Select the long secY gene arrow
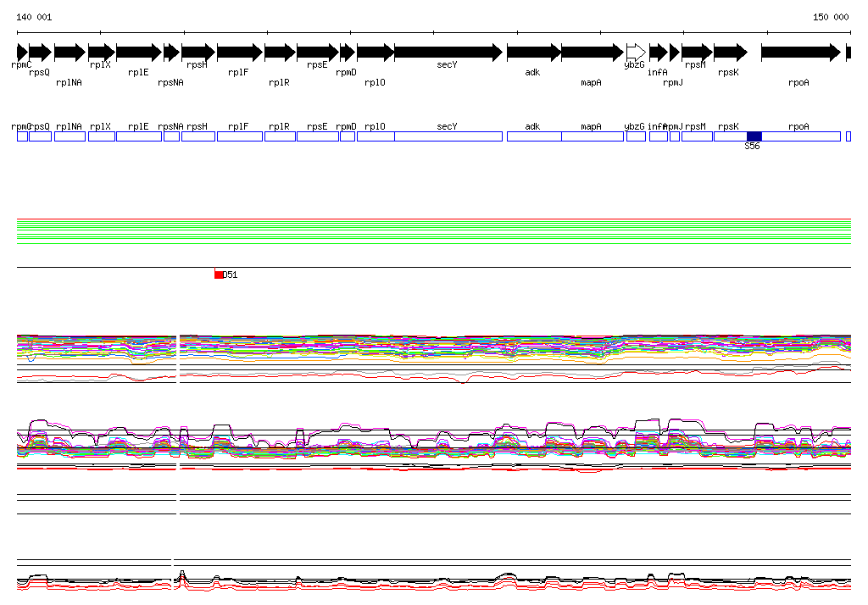The height and width of the screenshot is (605, 868). tap(448, 53)
